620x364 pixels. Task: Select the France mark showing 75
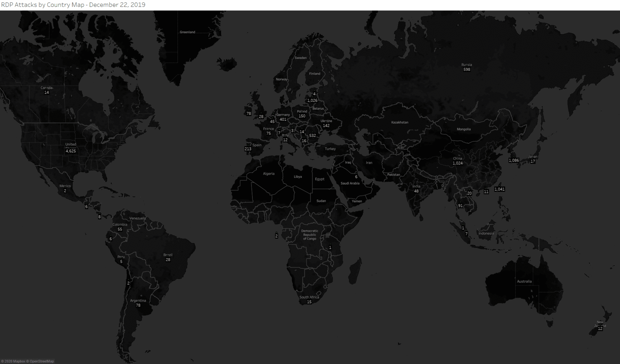click(268, 133)
